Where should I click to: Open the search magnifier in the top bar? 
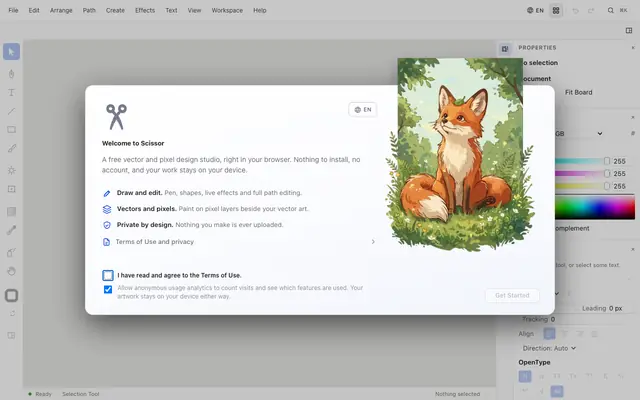pos(611,11)
